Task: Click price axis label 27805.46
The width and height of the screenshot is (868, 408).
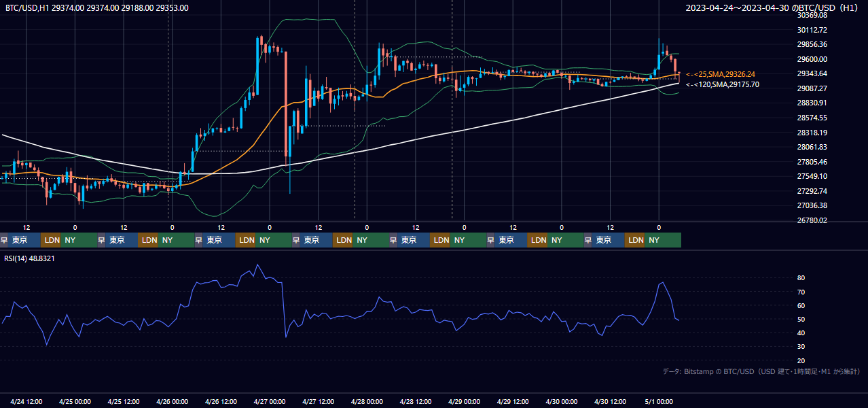Action: click(812, 162)
